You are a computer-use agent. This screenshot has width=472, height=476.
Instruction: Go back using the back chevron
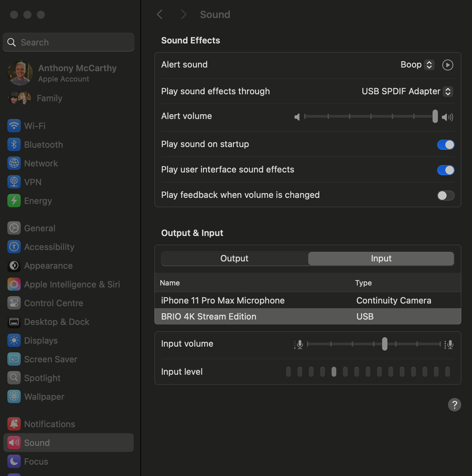[160, 14]
